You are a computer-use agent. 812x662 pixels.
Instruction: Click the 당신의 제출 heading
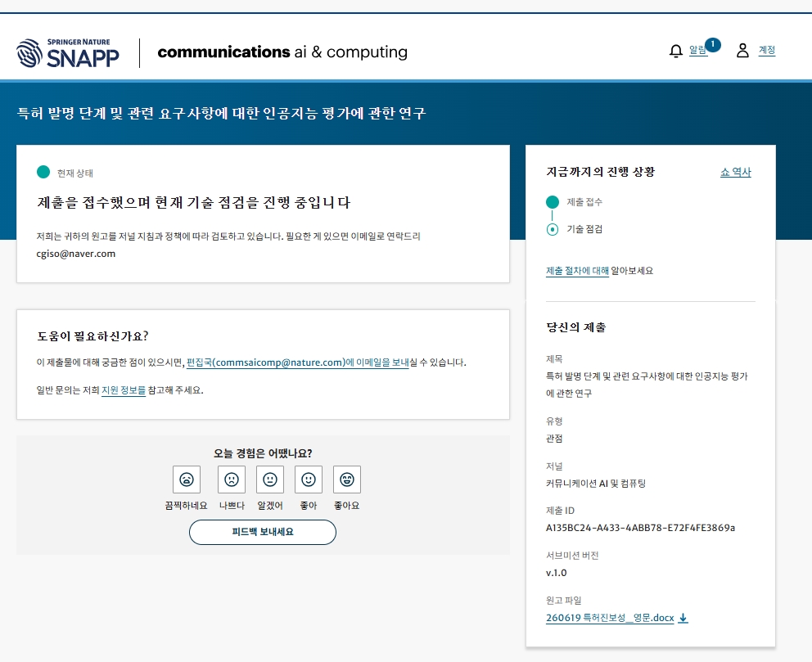click(576, 327)
